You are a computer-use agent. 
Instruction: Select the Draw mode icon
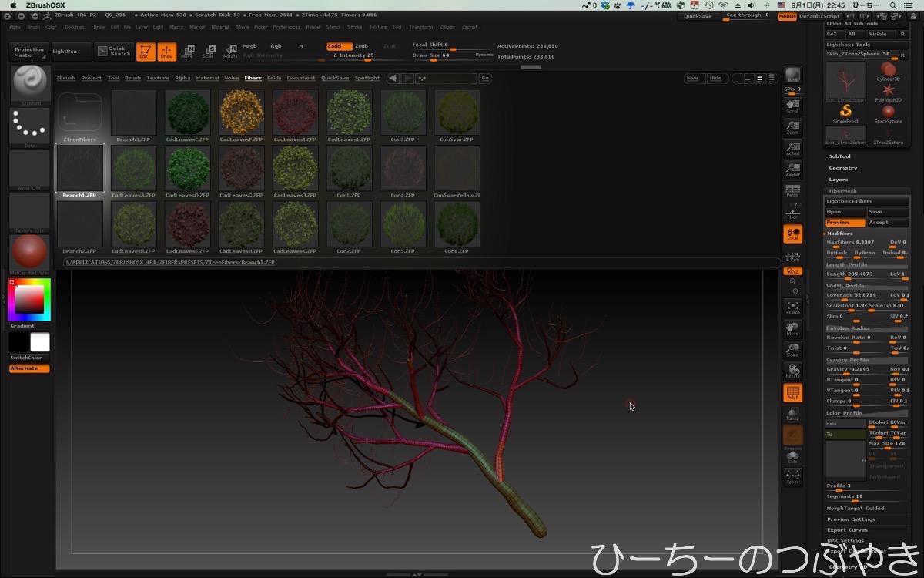click(x=166, y=52)
